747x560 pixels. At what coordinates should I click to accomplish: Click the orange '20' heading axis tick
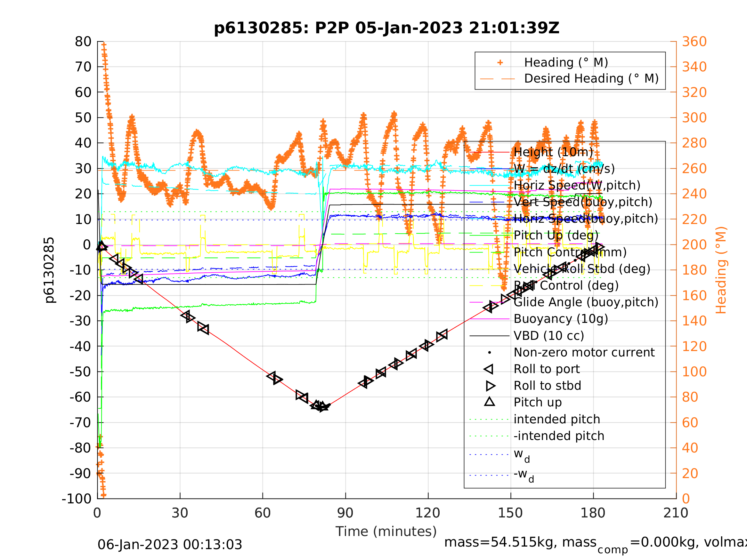coord(690,473)
